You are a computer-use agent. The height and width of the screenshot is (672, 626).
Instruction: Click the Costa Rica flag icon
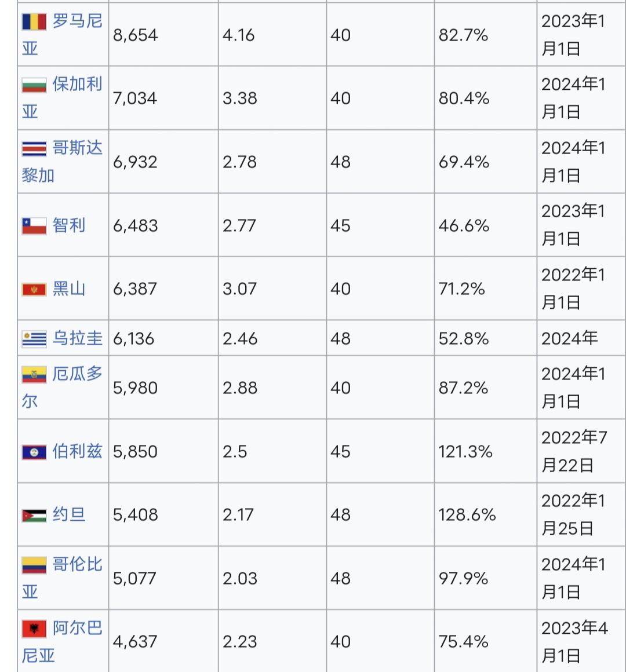point(34,149)
